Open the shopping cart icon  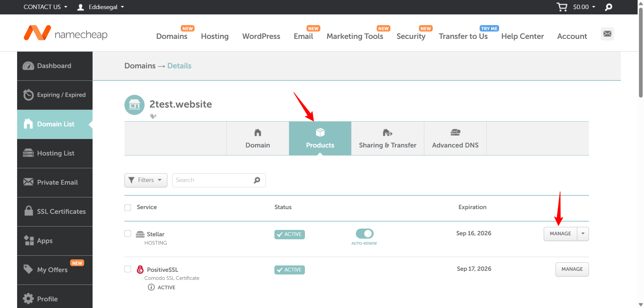[562, 7]
